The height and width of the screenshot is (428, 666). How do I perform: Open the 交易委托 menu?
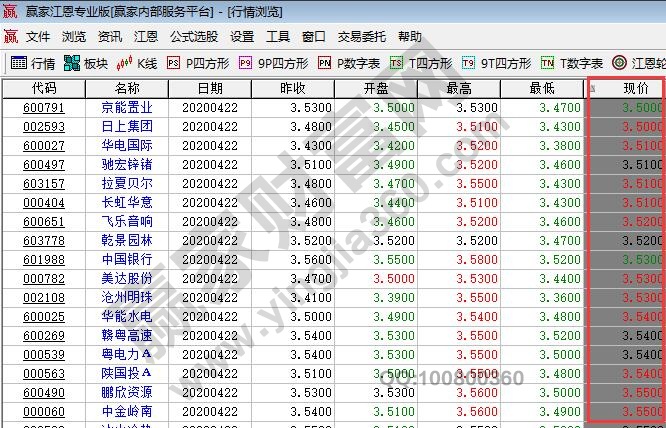360,37
